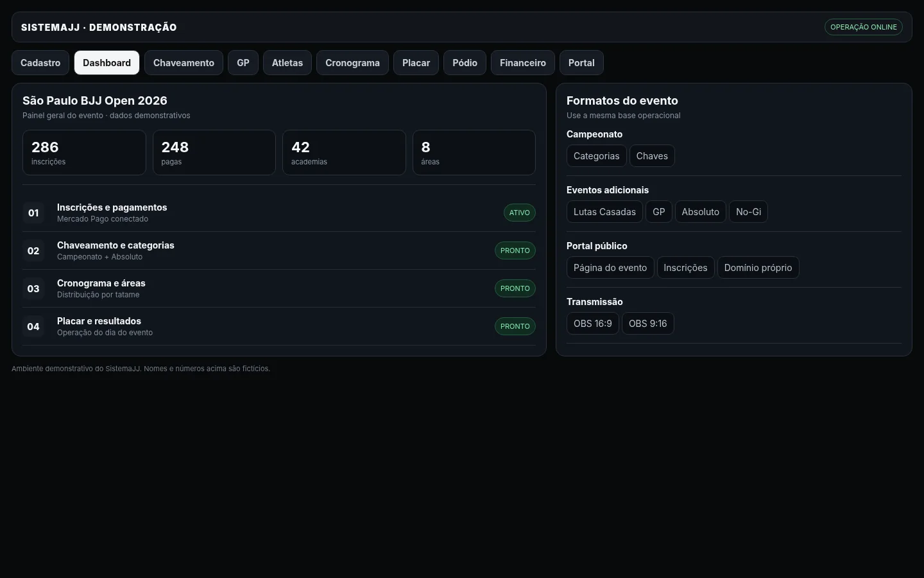Screen dimensions: 924x578
Task: Click the 42 academias stat card
Action: tap(344, 153)
